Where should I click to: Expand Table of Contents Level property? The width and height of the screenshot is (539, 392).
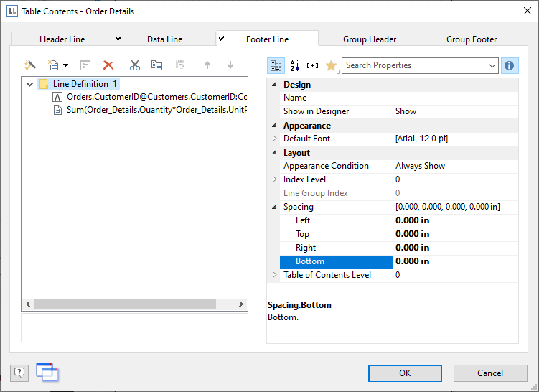(274, 275)
